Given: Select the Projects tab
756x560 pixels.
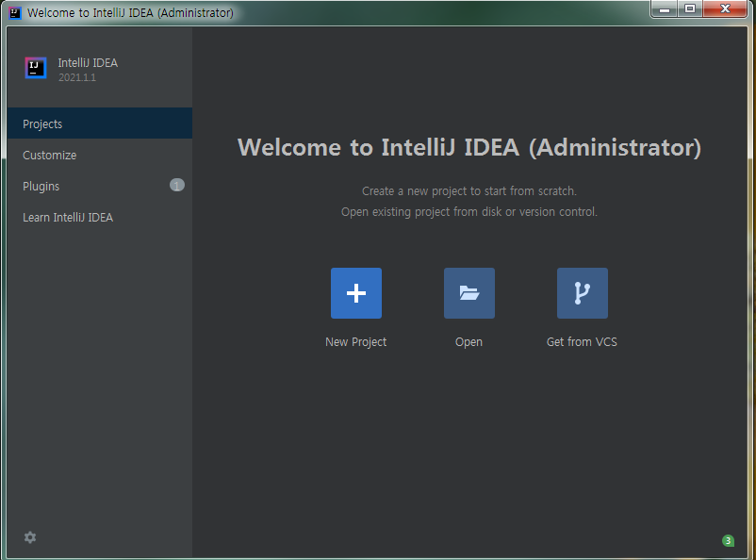Looking at the screenshot, I should (100, 124).
